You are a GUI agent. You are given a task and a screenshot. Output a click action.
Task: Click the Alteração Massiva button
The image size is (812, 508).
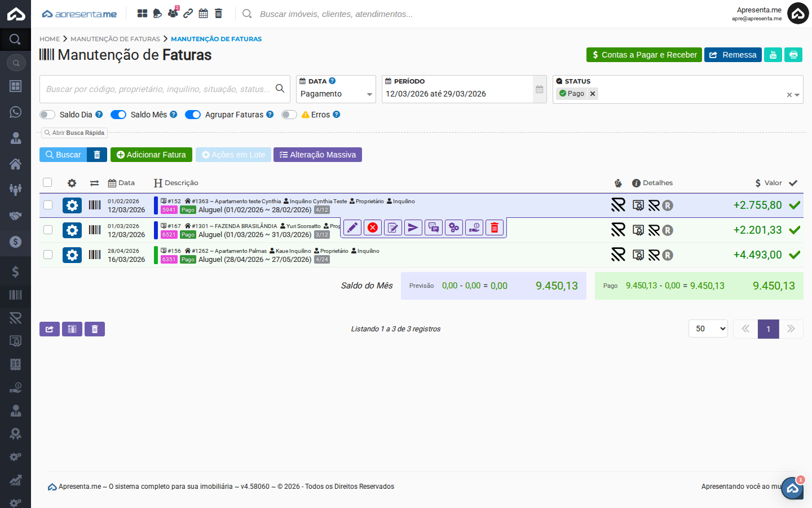pos(317,155)
